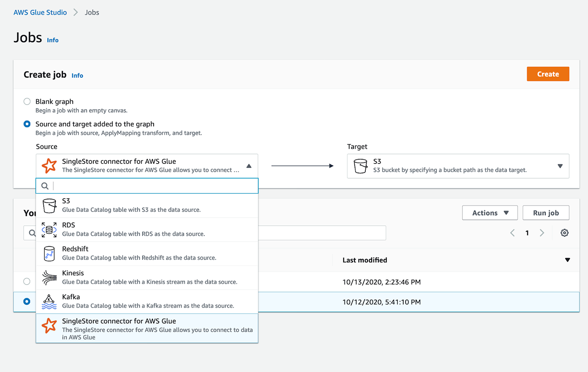Click the Kinesis stream icon in list
This screenshot has width=588, height=372.
49,277
